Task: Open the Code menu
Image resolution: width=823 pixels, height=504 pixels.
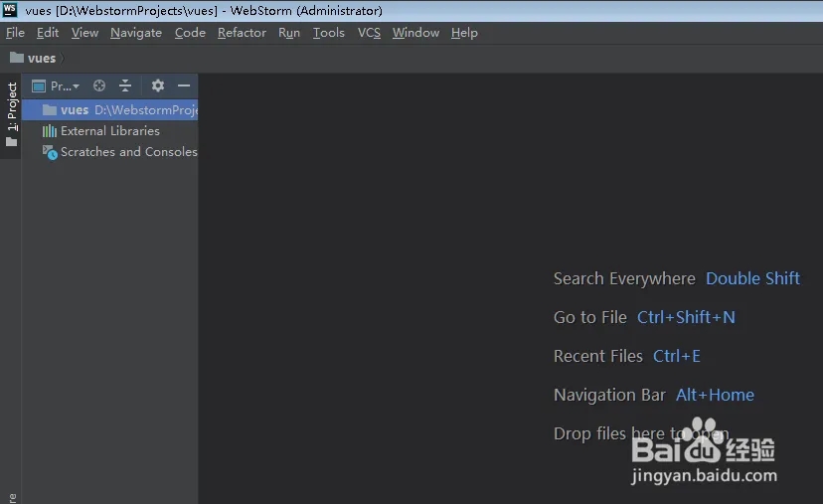Action: click(x=190, y=33)
